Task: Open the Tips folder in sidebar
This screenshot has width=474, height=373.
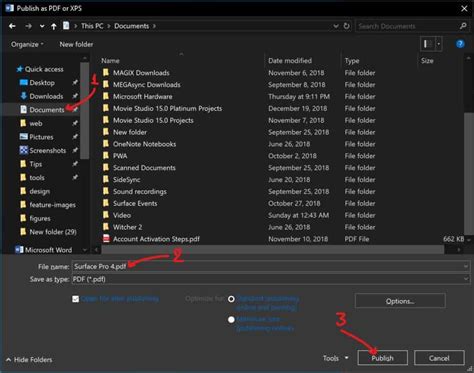Action: 31,164
